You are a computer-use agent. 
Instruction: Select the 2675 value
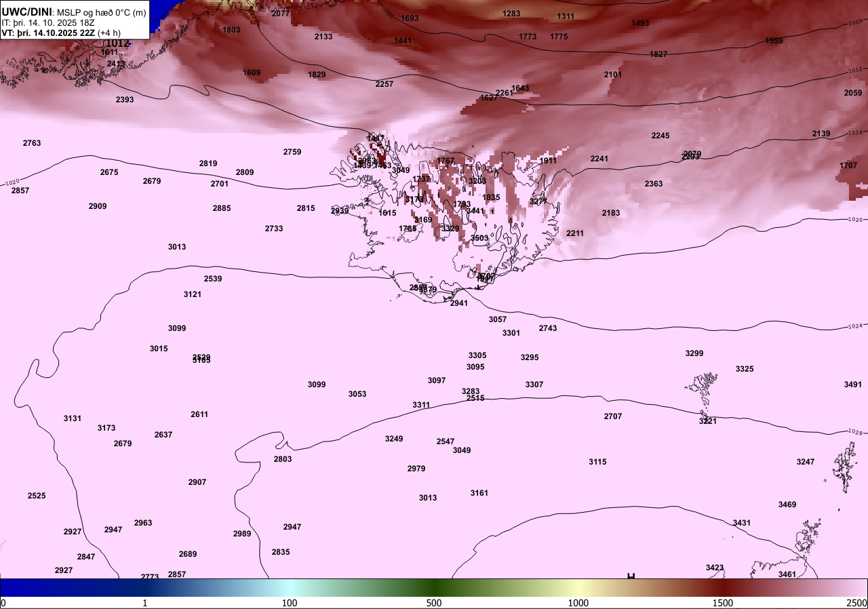pos(109,172)
